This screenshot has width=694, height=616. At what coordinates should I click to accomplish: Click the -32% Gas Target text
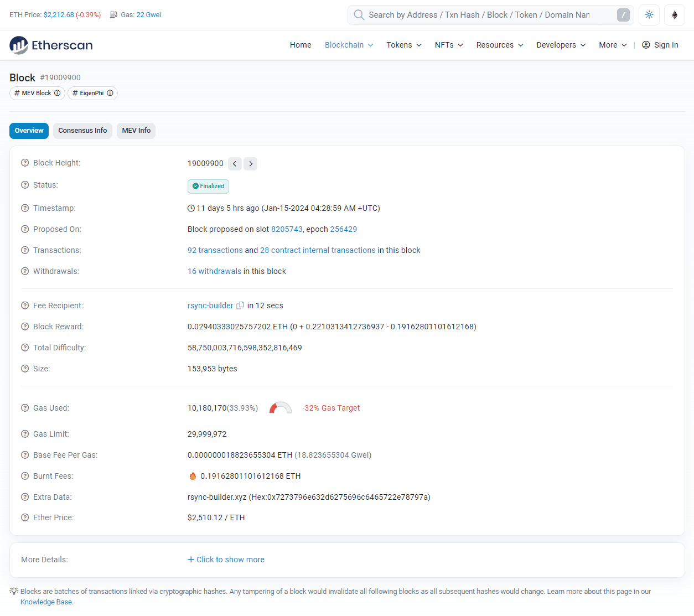(331, 408)
